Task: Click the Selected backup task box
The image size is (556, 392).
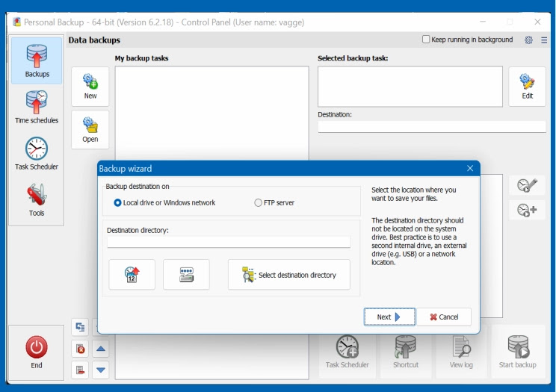Action: (410, 87)
